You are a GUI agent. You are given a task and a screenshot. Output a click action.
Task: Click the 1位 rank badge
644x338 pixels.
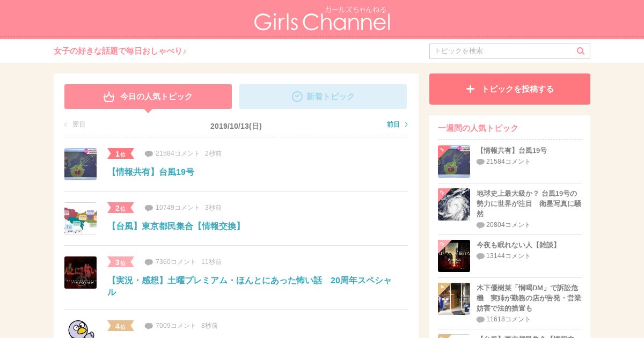121,154
